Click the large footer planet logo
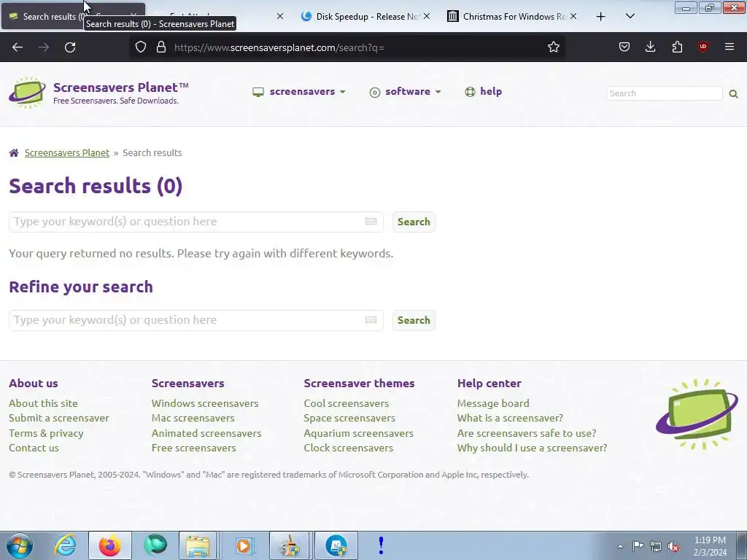 [x=697, y=414]
